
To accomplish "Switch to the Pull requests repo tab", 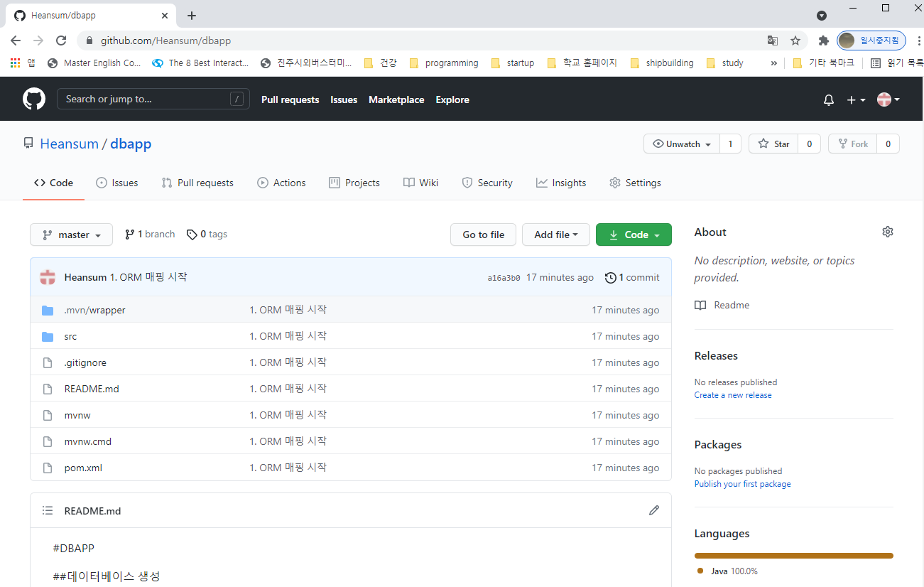I will point(197,183).
